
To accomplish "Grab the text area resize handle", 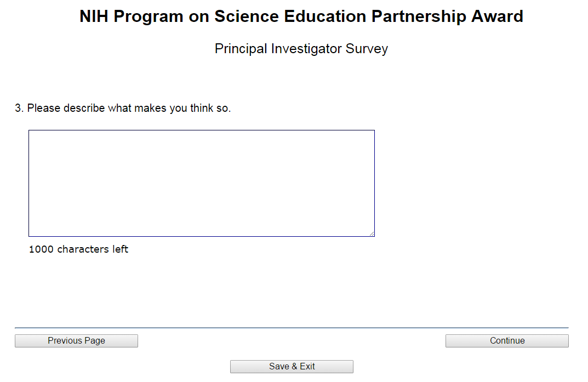I will click(372, 234).
